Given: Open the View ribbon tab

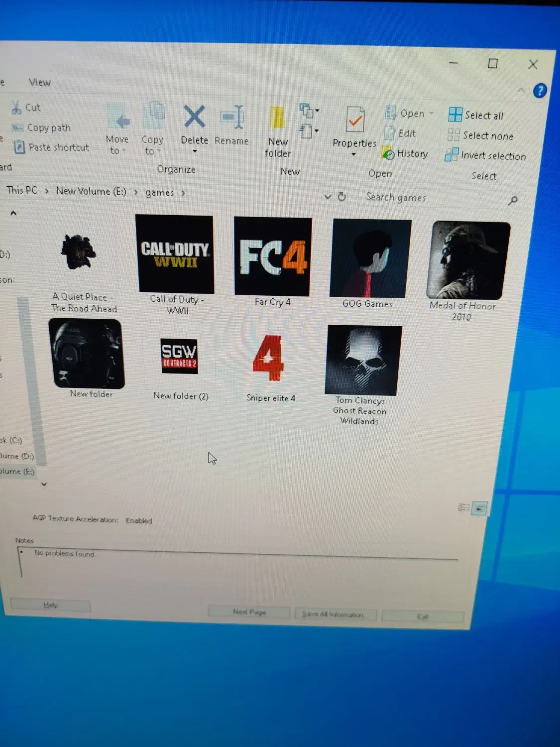Looking at the screenshot, I should (x=40, y=83).
